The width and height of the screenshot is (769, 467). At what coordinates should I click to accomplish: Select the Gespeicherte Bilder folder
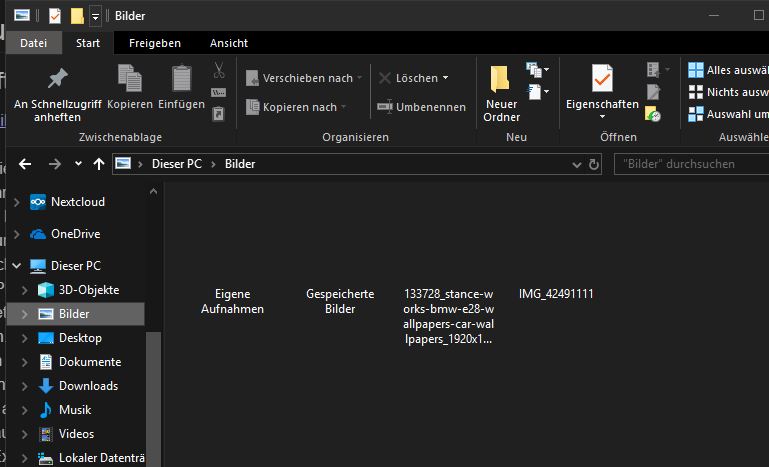pyautogui.click(x=340, y=301)
